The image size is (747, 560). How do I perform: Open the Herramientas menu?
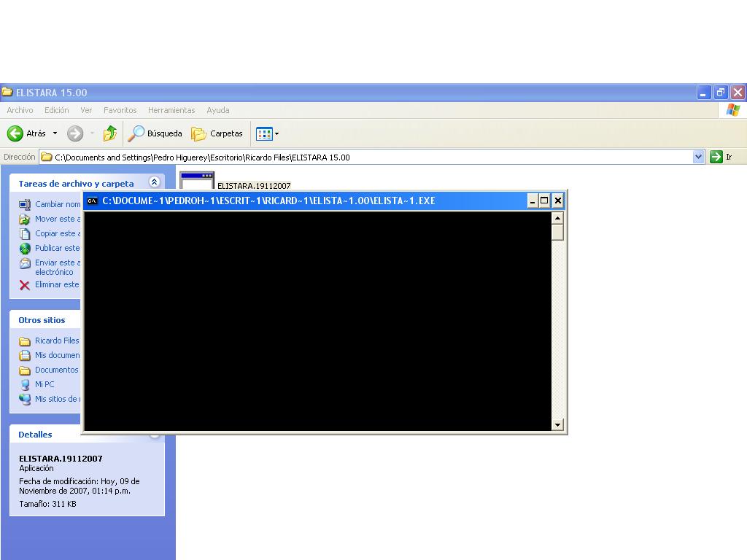171,110
